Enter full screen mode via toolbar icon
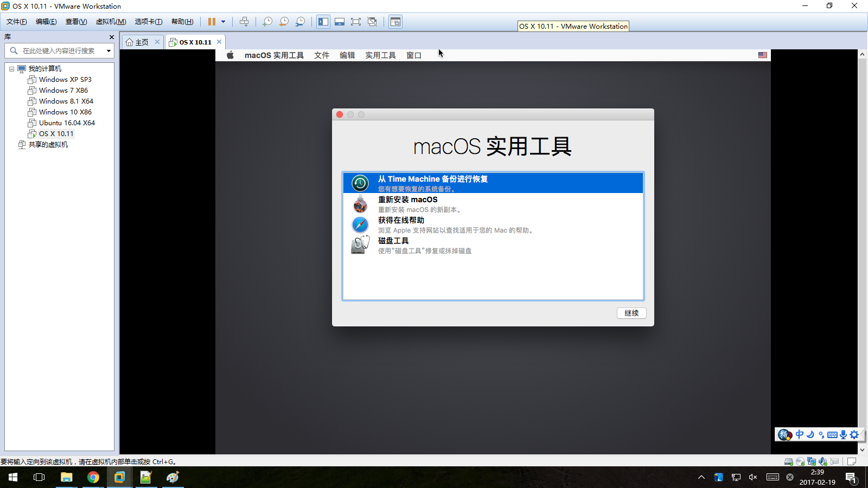 (x=356, y=22)
